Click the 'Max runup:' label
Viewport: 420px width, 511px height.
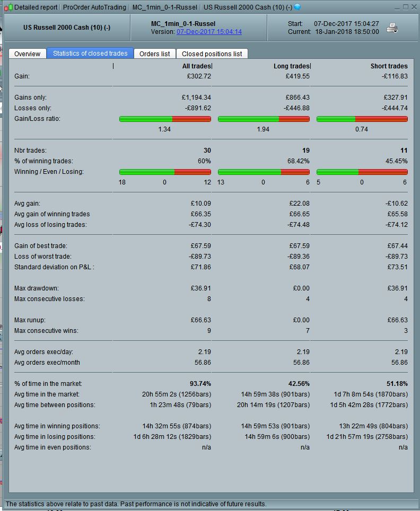(30, 320)
